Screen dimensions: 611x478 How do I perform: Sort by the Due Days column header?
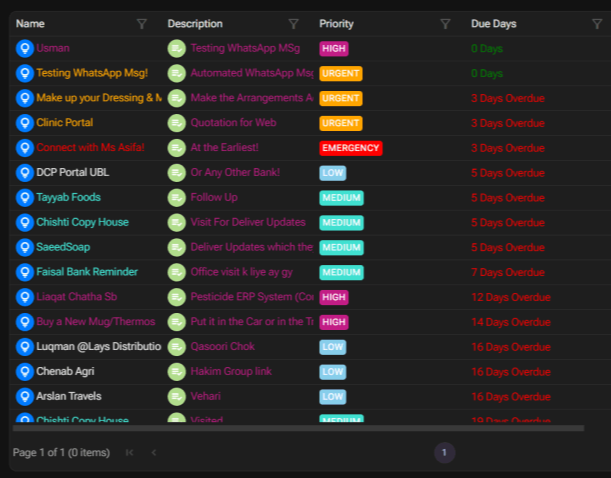pos(493,24)
